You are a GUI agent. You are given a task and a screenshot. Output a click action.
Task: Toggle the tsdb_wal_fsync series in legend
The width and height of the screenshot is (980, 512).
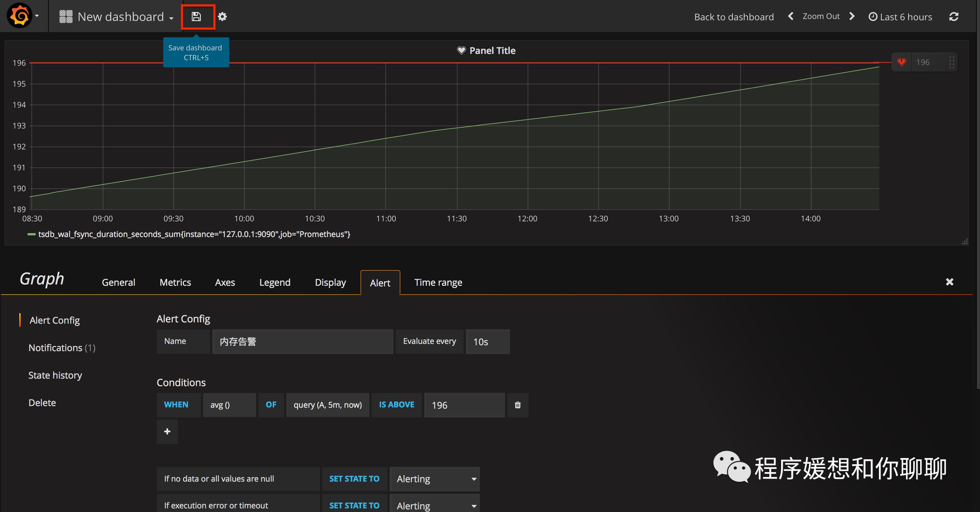[x=194, y=234]
